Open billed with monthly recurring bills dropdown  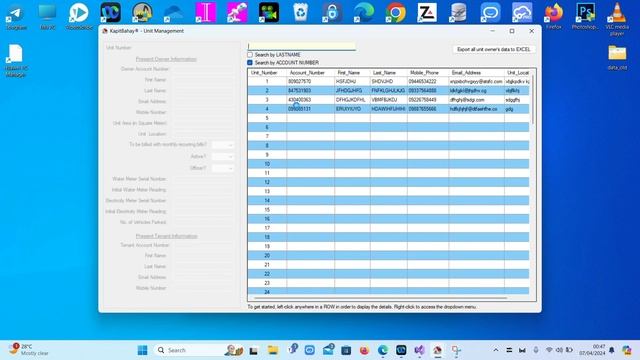tap(222, 145)
